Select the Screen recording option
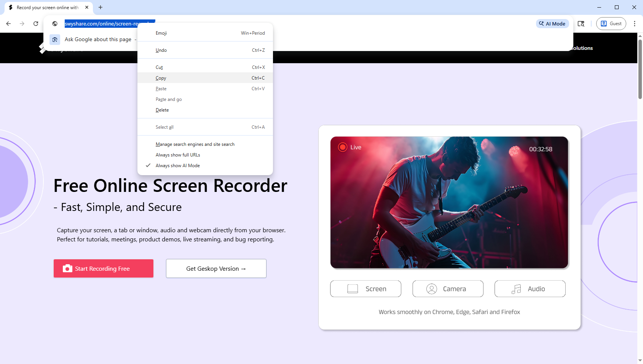This screenshot has width=643, height=364. 365,289
